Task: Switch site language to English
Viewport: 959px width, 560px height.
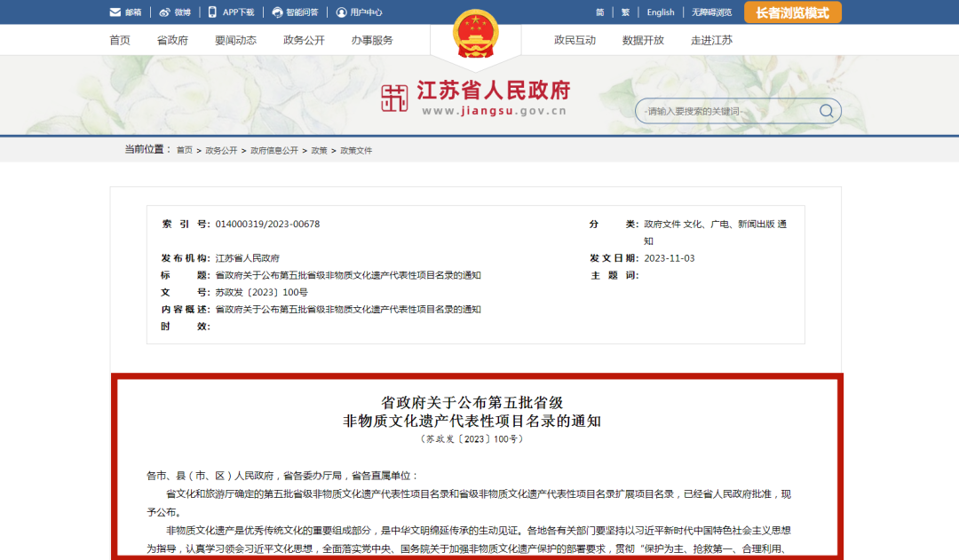Action: click(x=660, y=12)
